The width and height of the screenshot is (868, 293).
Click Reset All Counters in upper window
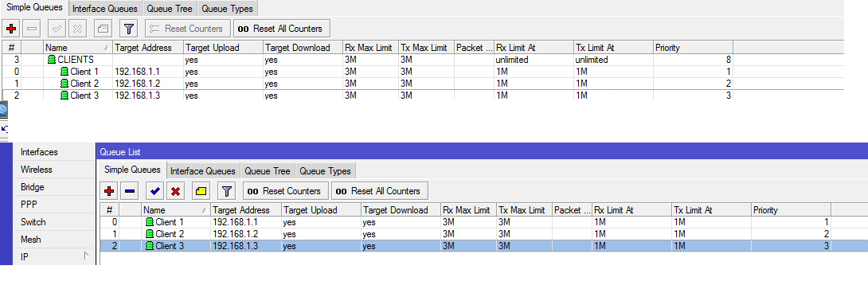point(282,28)
